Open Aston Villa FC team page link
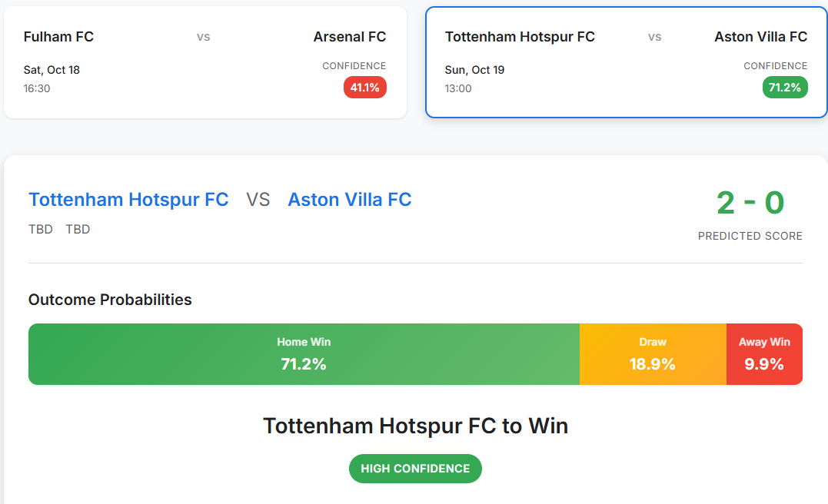 349,199
